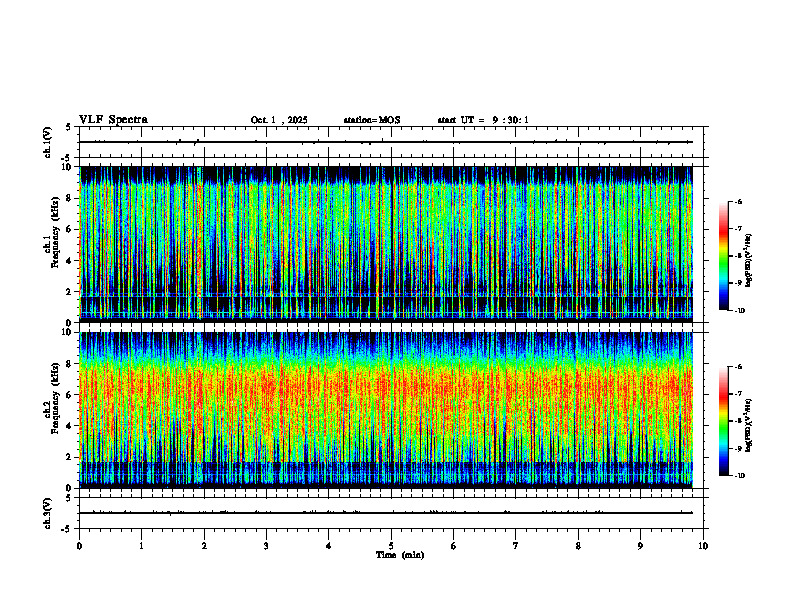Click the ch.1 colorbar "-6" tick label

(x=738, y=201)
